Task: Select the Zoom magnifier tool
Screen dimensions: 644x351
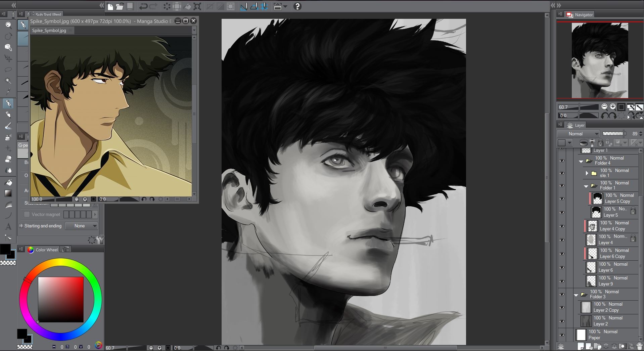Action: click(x=8, y=25)
